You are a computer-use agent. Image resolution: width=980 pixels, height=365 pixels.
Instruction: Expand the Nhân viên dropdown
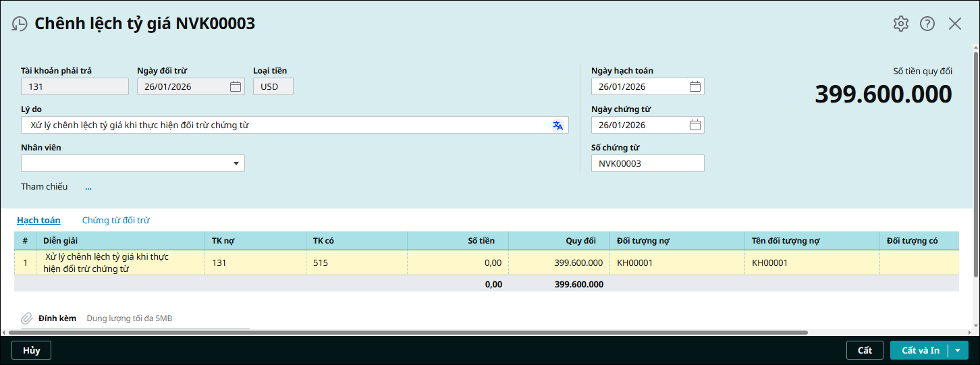236,163
